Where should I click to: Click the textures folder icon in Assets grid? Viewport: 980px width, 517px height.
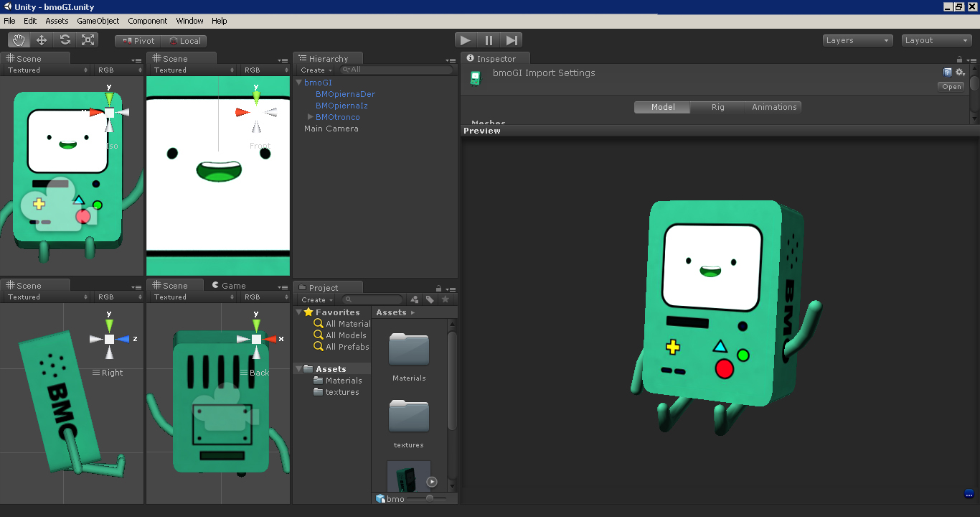click(409, 416)
